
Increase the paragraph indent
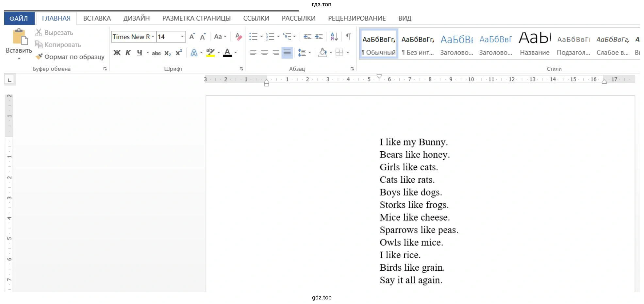tap(319, 36)
